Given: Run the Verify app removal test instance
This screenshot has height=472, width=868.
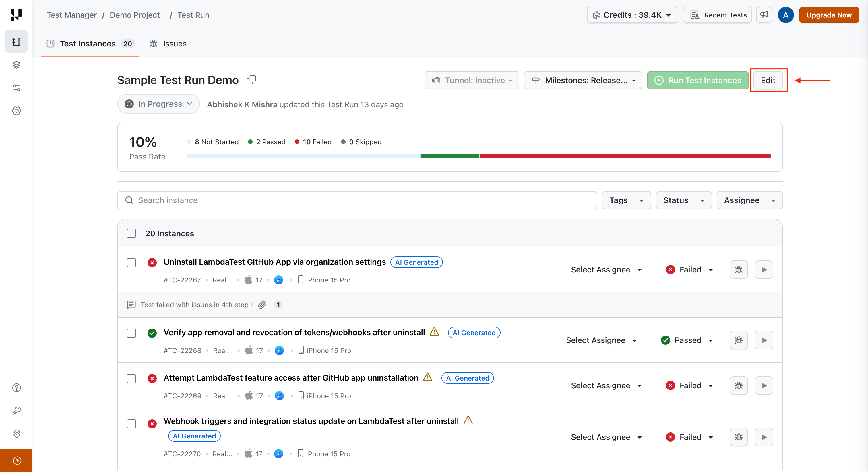Looking at the screenshot, I should pos(764,340).
